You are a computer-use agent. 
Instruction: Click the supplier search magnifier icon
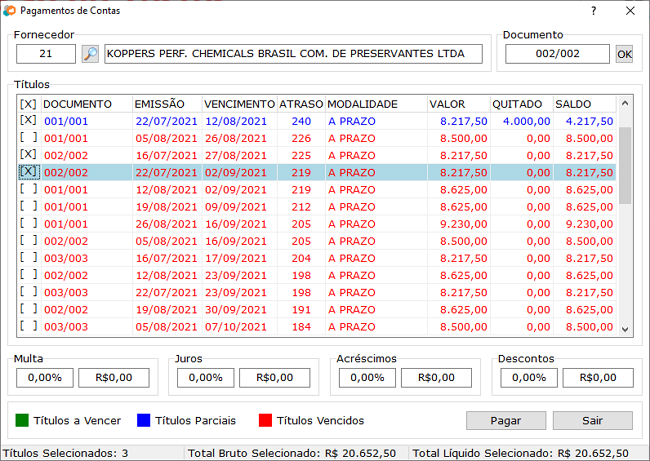coord(90,54)
